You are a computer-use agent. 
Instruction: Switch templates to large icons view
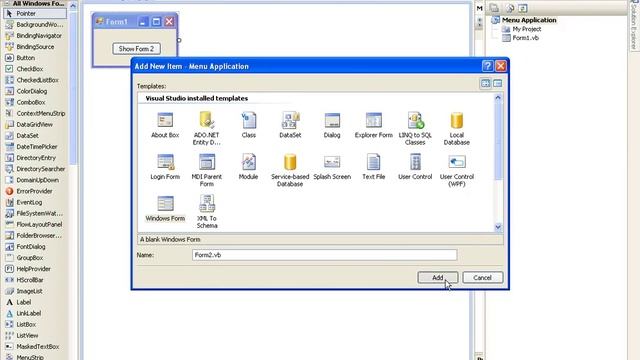tap(485, 83)
